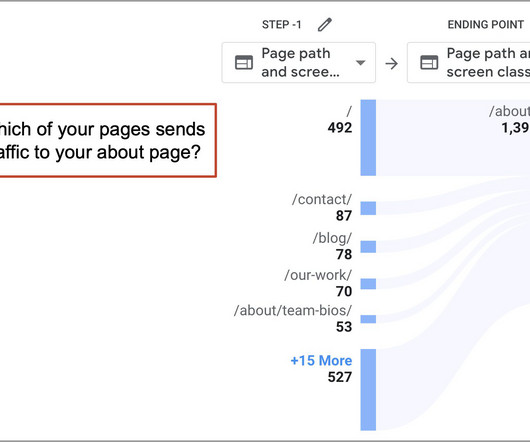Viewport: 530px width, 442px height.
Task: Open the Step -1 dropdown arrow
Action: click(361, 63)
